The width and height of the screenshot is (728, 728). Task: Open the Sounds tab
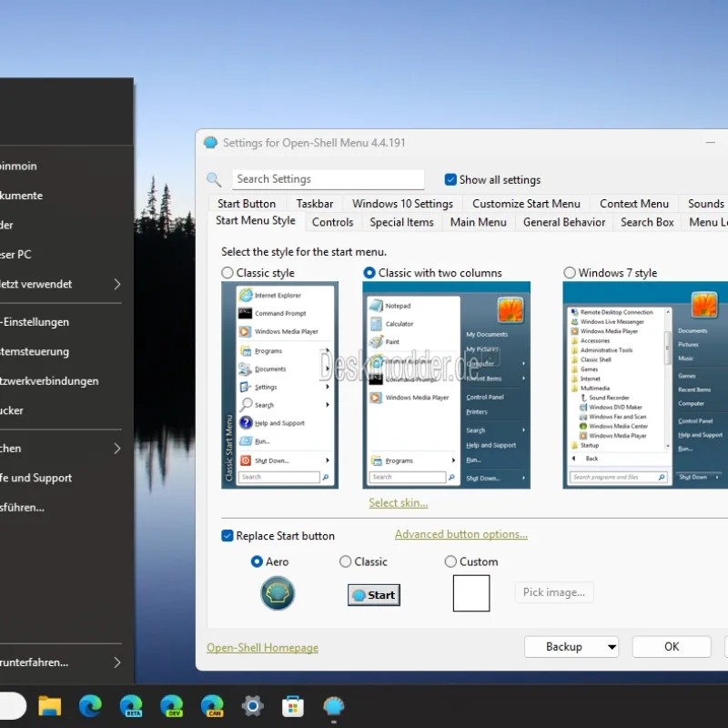coord(704,204)
